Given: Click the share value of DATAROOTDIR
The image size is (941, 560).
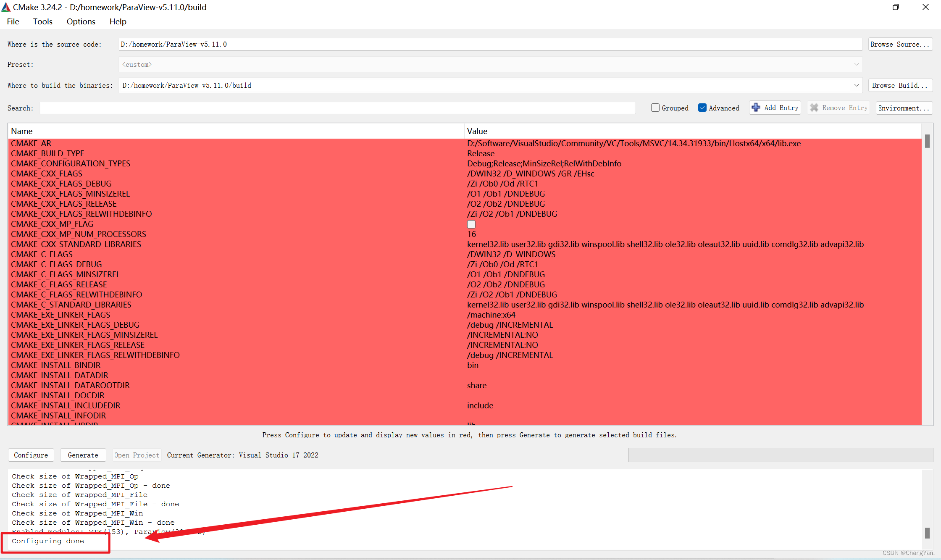Looking at the screenshot, I should 477,385.
